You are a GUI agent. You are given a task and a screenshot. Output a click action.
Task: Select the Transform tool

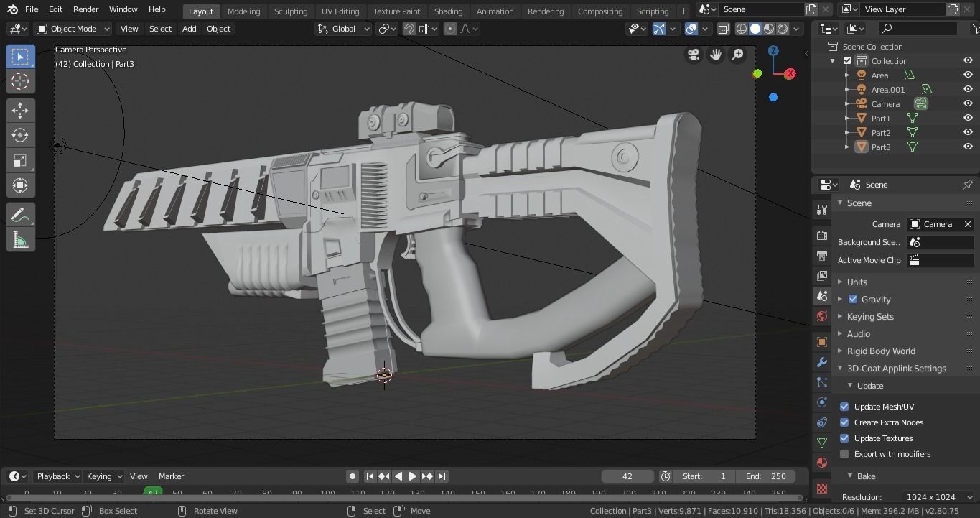(x=20, y=185)
